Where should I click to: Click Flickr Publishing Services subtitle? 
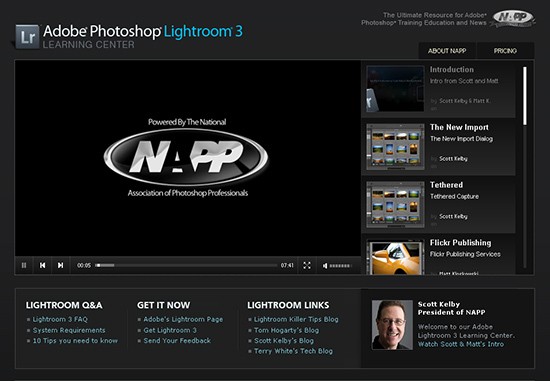pos(465,254)
